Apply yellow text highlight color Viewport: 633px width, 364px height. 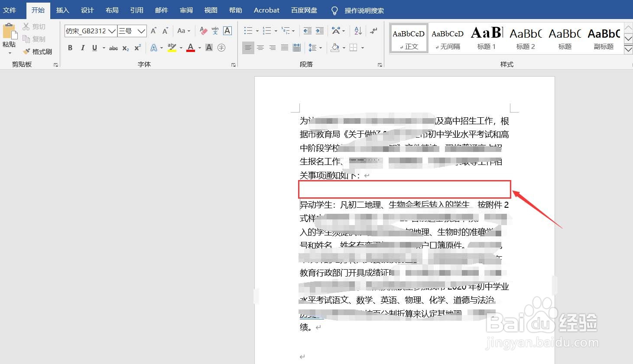(x=172, y=48)
